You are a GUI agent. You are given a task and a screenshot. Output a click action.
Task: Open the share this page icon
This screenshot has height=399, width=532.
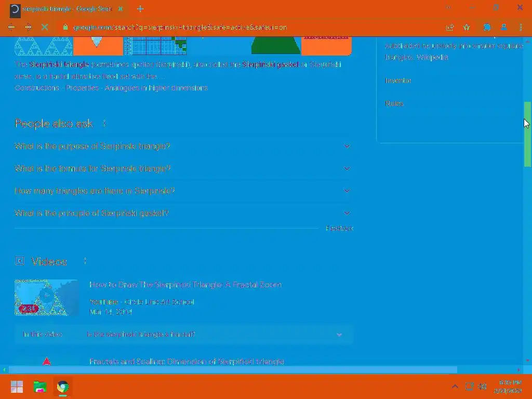coord(450,28)
